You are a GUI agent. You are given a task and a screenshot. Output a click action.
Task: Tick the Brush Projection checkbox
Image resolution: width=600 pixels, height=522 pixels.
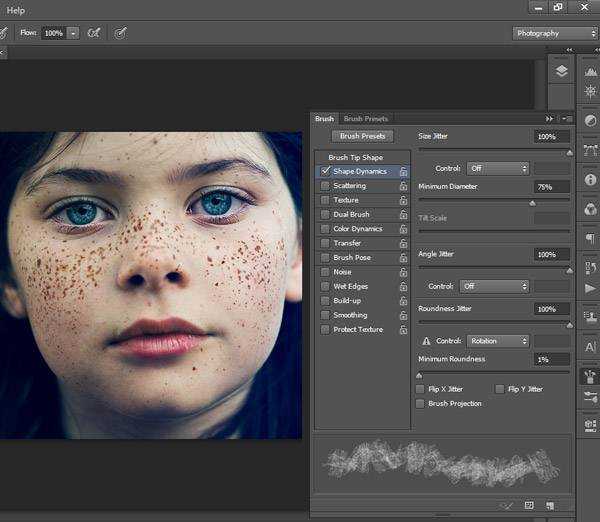pos(420,403)
